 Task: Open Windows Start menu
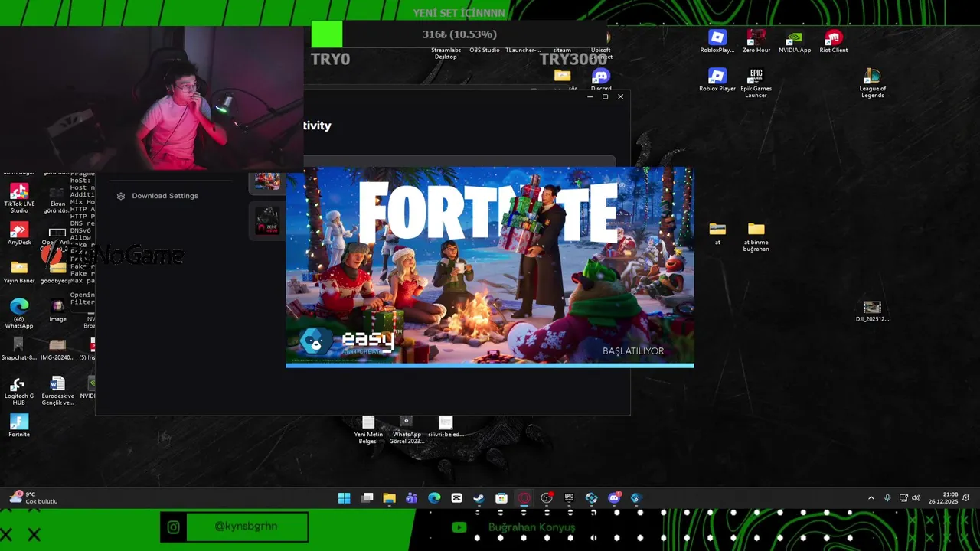345,498
